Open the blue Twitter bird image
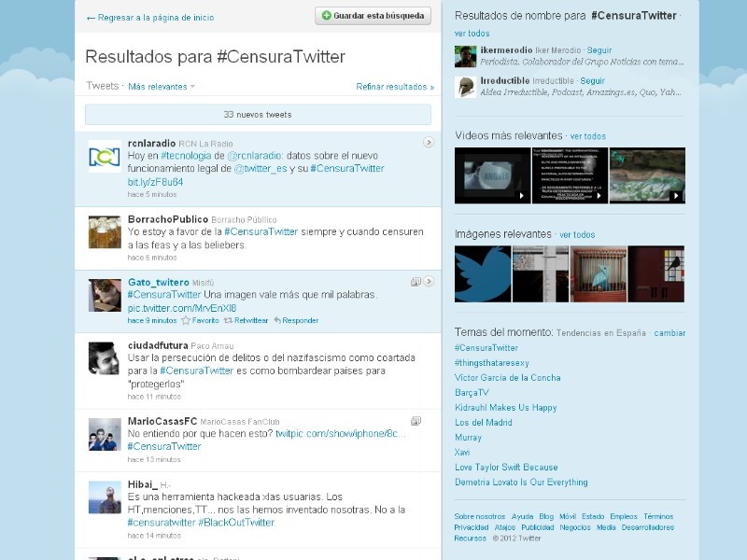This screenshot has width=747, height=560. [483, 273]
